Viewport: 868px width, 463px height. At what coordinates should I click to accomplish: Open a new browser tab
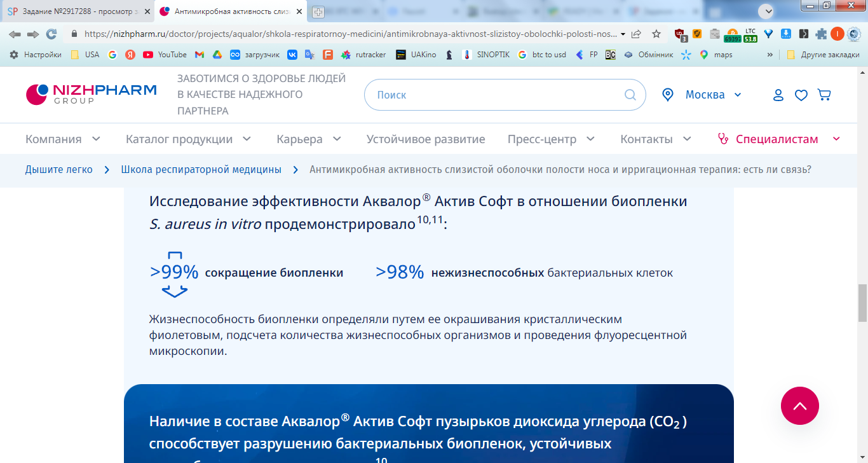[318, 11]
